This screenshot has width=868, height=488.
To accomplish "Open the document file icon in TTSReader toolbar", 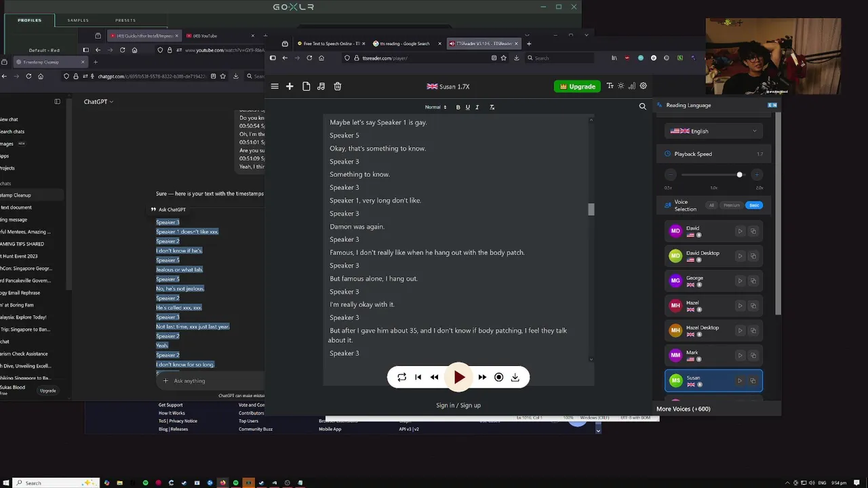I will click(306, 86).
